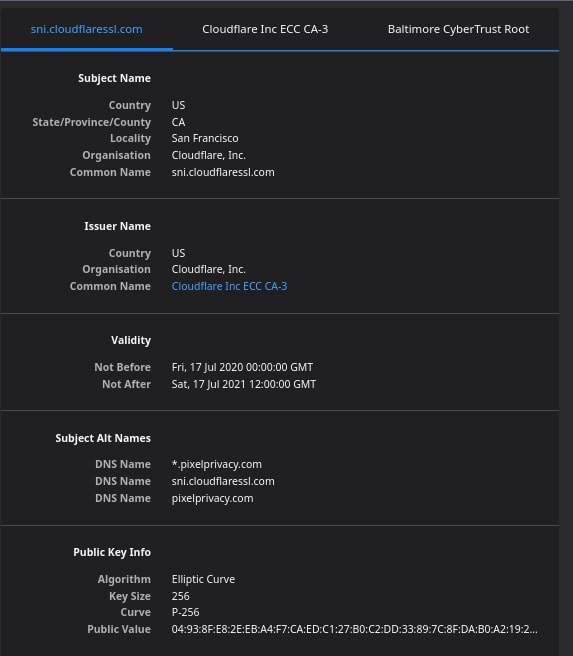Click the Issuer Name section heading
Viewport: 573px width, 656px height.
click(117, 226)
